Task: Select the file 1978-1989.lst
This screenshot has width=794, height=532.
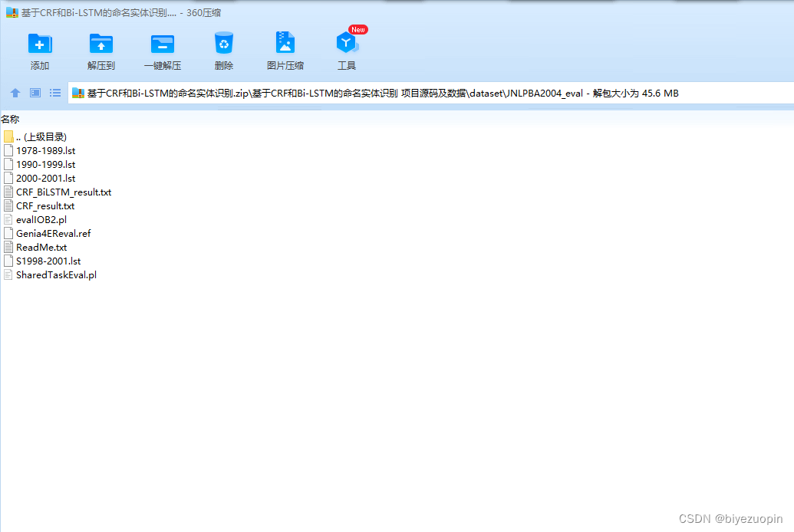Action: click(45, 151)
